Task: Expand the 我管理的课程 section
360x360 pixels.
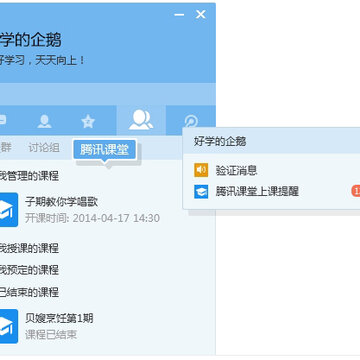Action: click(x=29, y=175)
